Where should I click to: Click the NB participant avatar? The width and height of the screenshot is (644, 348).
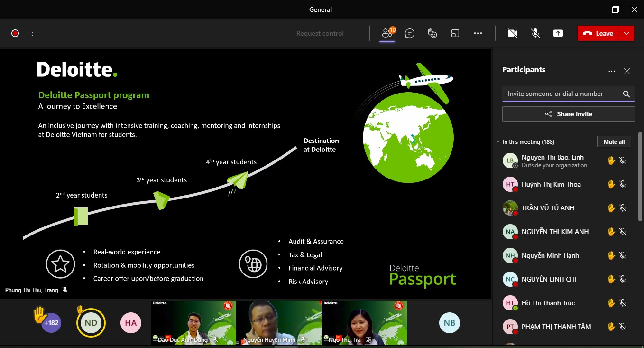(x=450, y=323)
